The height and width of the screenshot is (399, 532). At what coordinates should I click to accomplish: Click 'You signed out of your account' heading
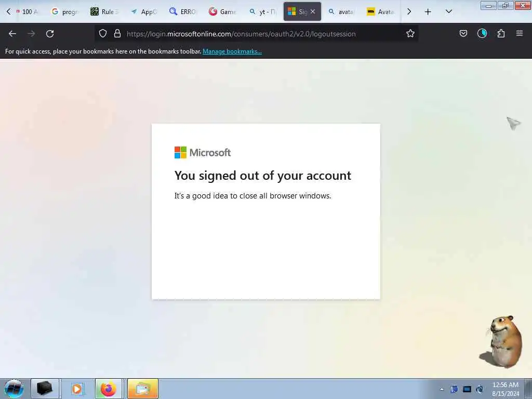point(262,176)
